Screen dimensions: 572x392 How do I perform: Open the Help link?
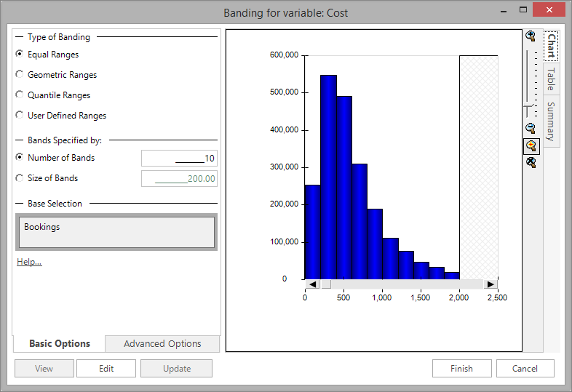tap(29, 262)
